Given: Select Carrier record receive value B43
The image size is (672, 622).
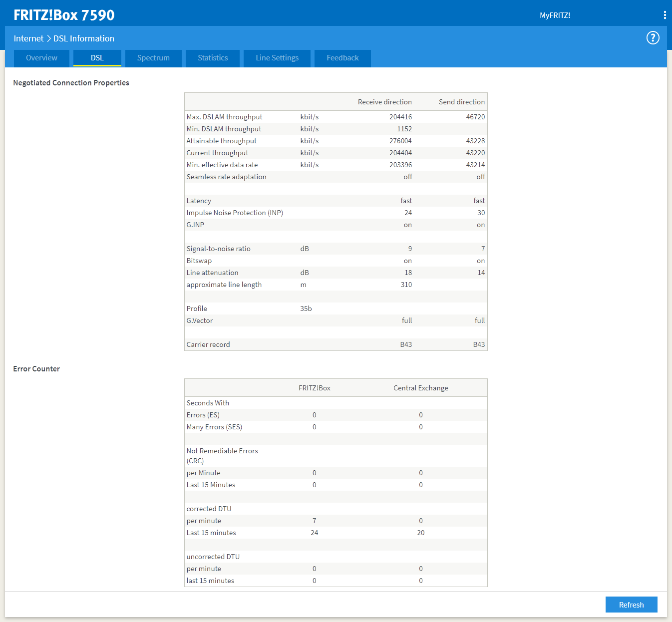Looking at the screenshot, I should pyautogui.click(x=406, y=344).
